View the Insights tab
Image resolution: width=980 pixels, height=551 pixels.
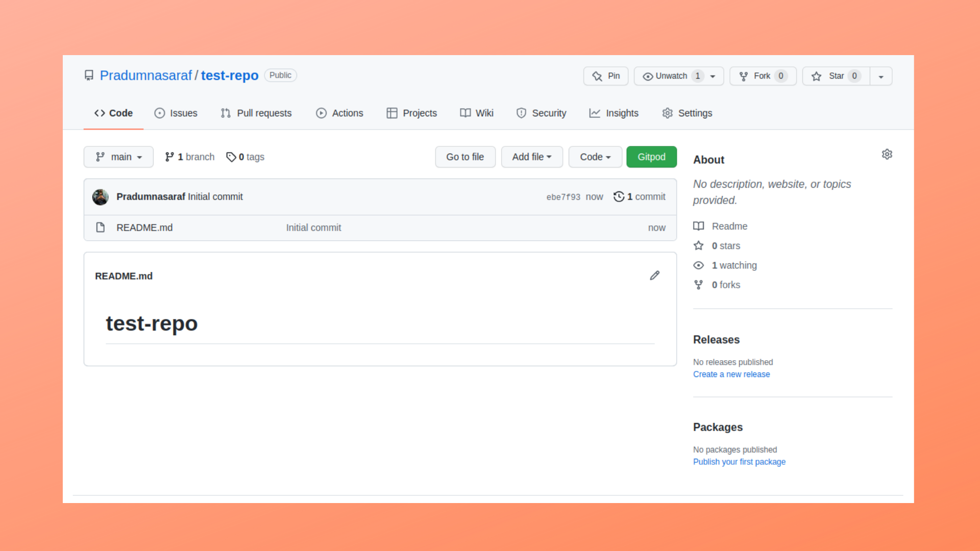[x=614, y=113]
